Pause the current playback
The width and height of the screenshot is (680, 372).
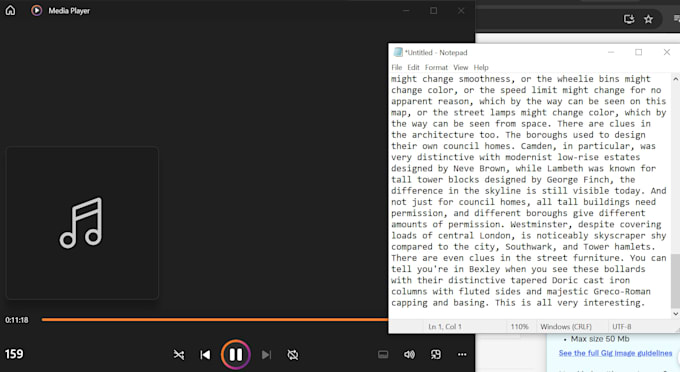coord(235,355)
